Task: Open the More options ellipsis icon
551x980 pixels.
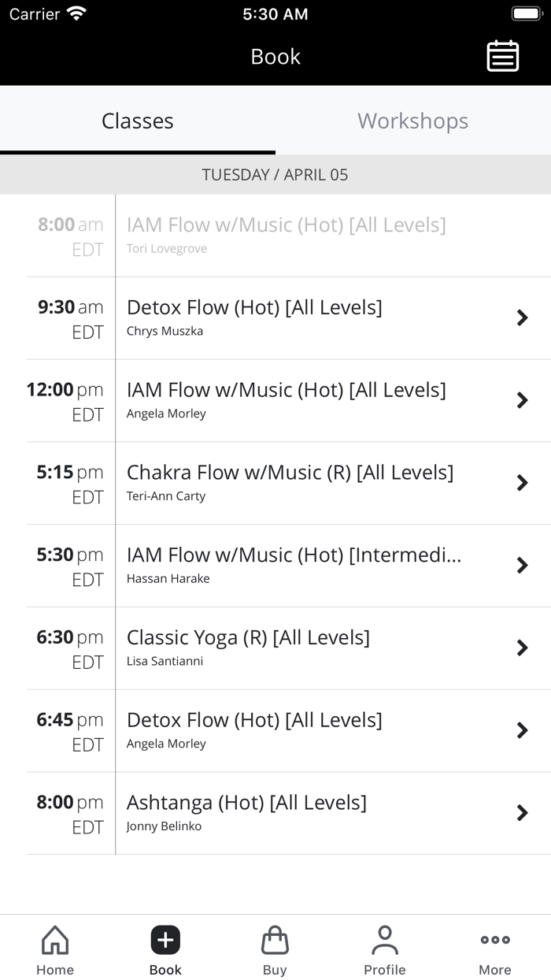Action: point(494,939)
